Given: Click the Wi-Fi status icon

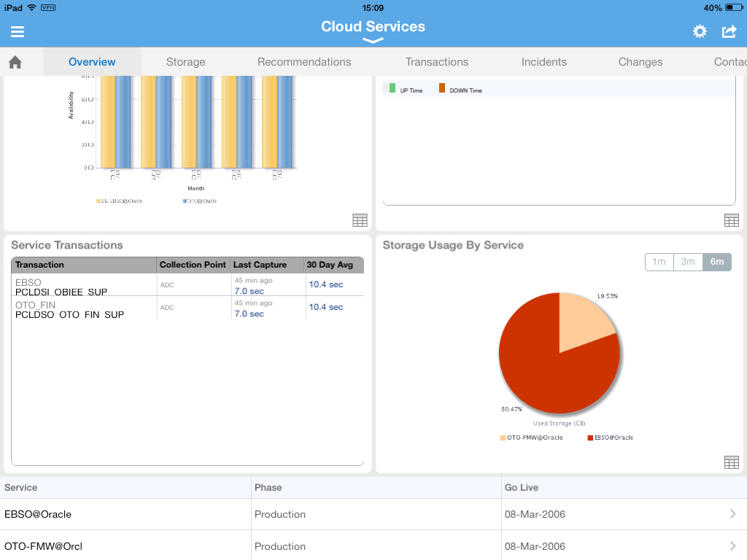Looking at the screenshot, I should (31, 7).
